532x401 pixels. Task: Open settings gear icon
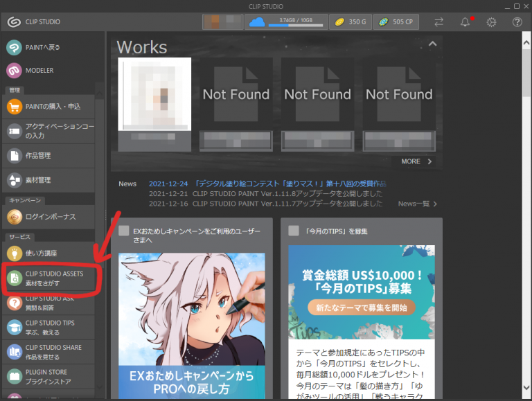click(x=491, y=22)
